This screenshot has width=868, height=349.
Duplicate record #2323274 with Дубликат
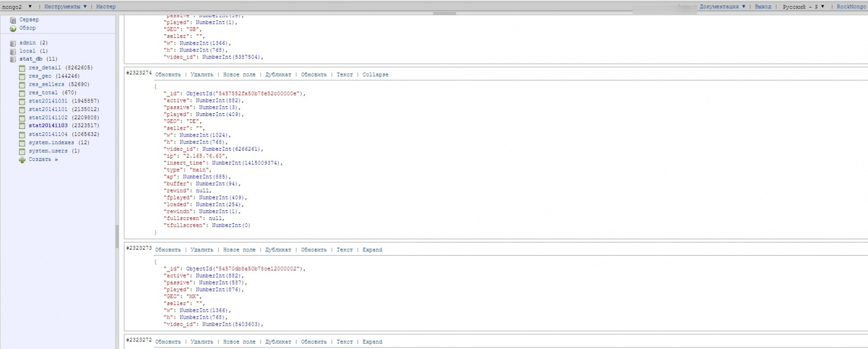278,75
